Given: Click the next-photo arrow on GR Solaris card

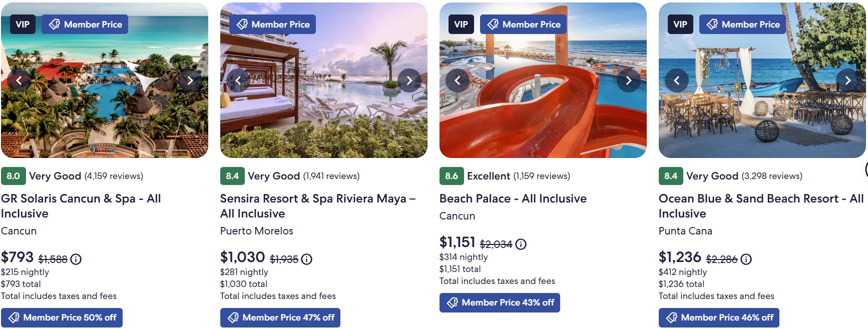Looking at the screenshot, I should point(190,80).
